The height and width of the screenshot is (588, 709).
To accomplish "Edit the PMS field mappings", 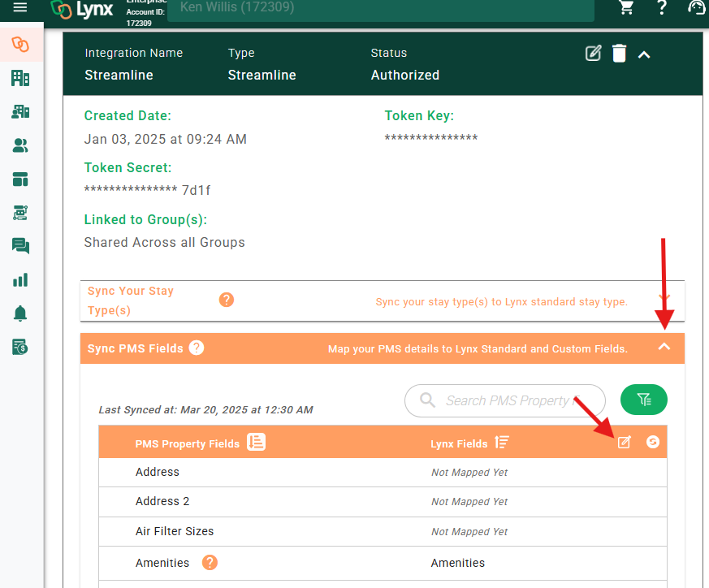I will [x=624, y=442].
